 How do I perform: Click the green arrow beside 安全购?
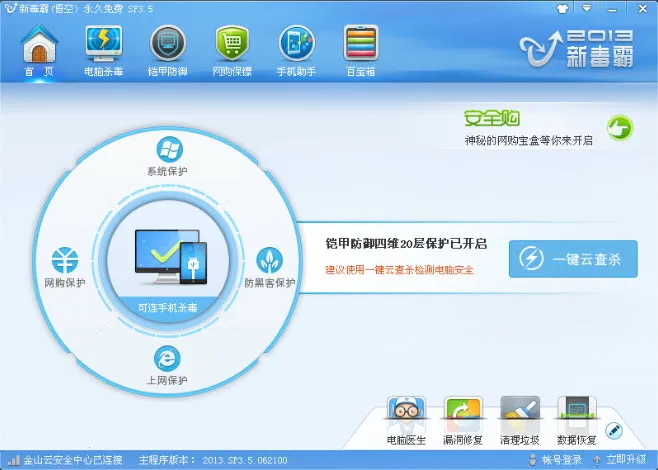620,128
